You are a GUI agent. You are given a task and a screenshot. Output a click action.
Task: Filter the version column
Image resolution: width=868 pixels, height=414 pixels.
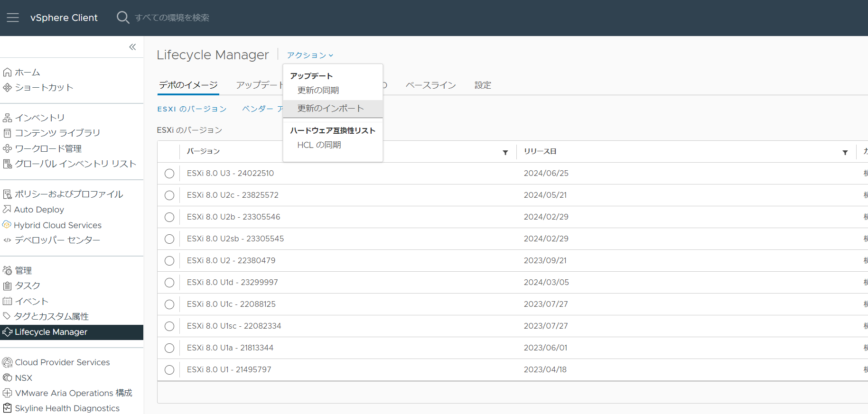pos(505,152)
